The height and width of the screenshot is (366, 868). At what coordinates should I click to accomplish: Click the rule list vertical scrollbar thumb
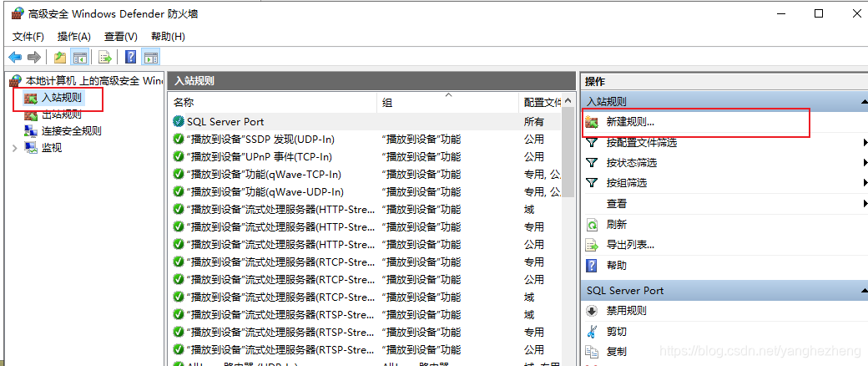click(x=568, y=154)
